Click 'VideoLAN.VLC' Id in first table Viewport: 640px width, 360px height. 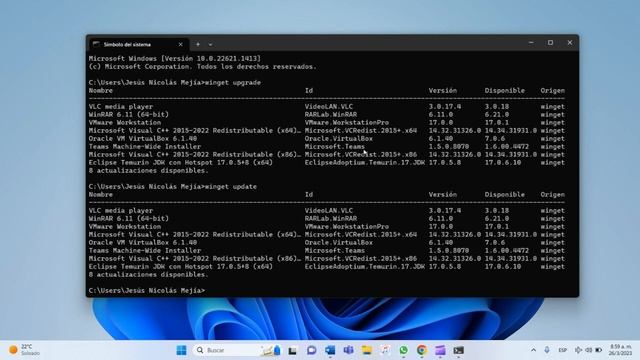tap(329, 107)
